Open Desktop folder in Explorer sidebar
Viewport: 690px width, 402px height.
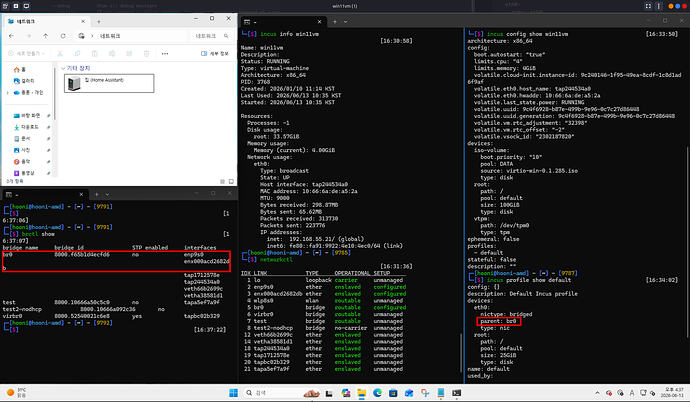click(27, 115)
